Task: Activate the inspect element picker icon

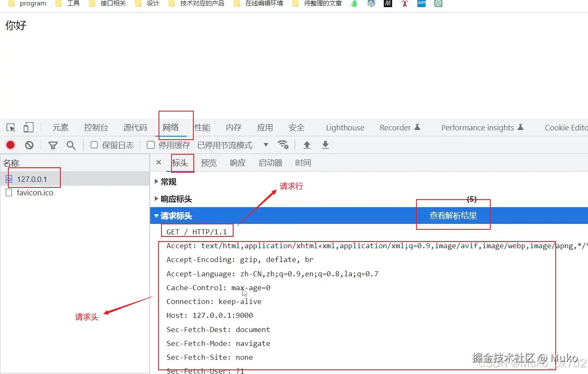Action: 11,127
